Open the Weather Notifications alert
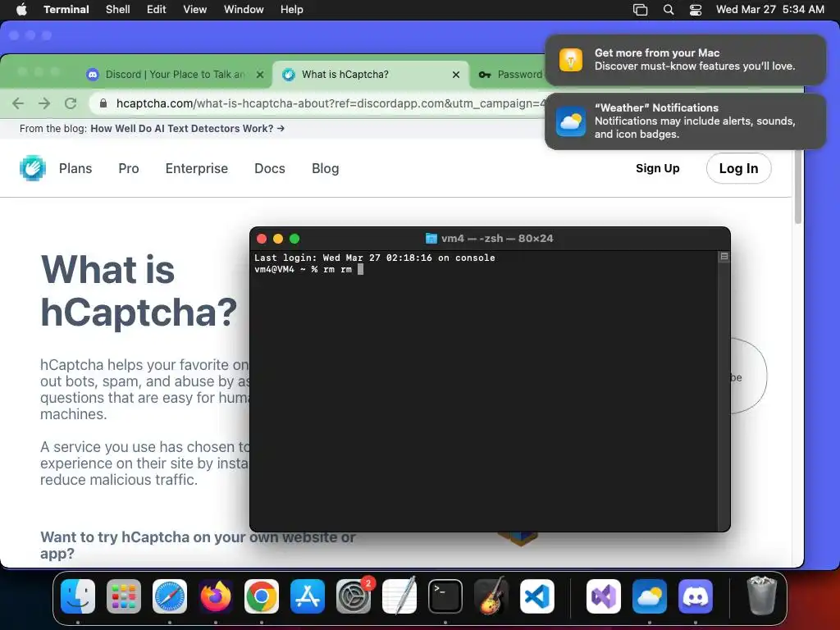This screenshot has width=840, height=630. pyautogui.click(x=685, y=121)
